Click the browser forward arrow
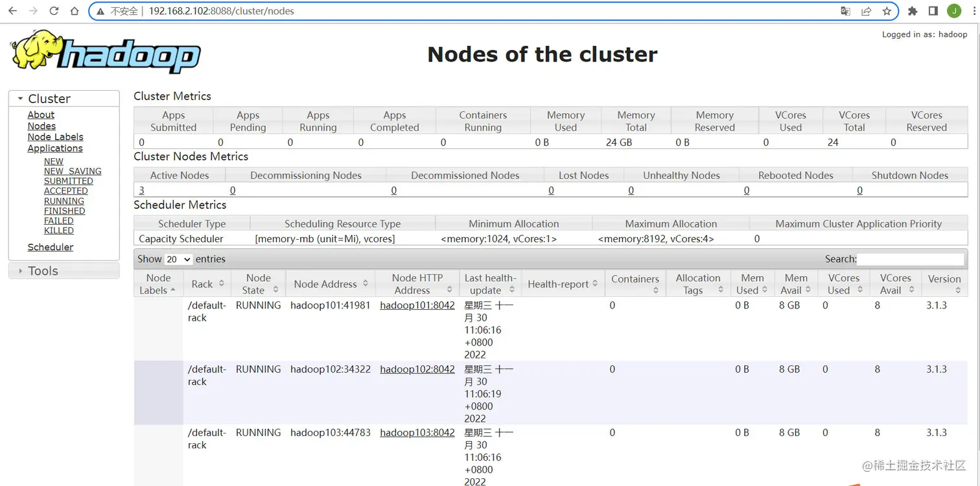This screenshot has width=980, height=486. [x=33, y=11]
